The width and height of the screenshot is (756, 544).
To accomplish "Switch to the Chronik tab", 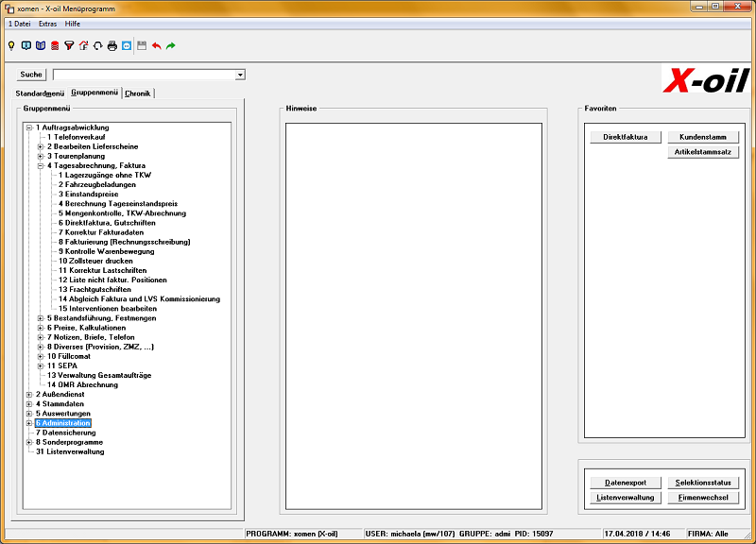I will coord(138,93).
